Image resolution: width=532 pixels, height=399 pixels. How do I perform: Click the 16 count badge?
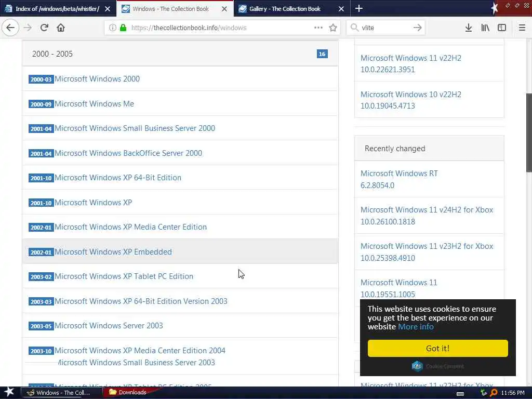(x=322, y=54)
